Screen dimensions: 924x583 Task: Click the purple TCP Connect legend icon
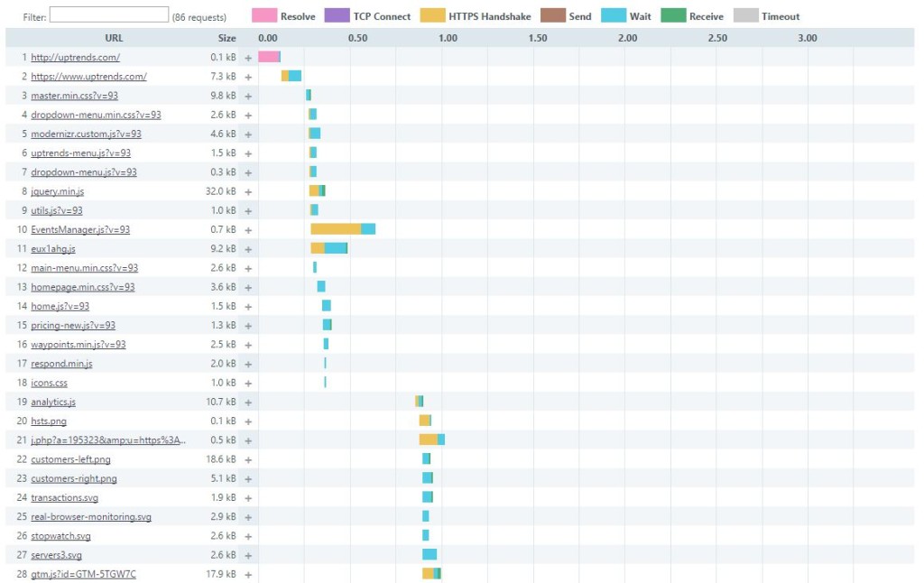click(x=337, y=15)
